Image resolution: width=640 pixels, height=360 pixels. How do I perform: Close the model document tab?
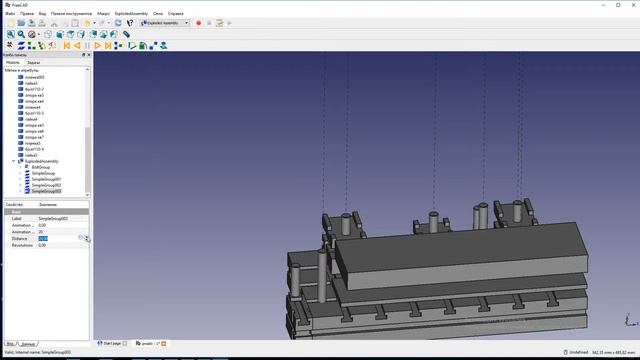pyautogui.click(x=164, y=344)
